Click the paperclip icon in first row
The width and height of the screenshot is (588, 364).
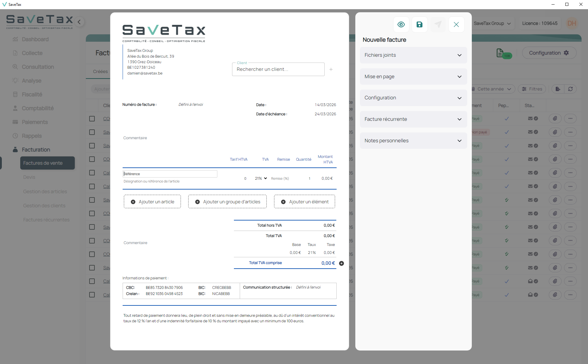[x=555, y=119]
